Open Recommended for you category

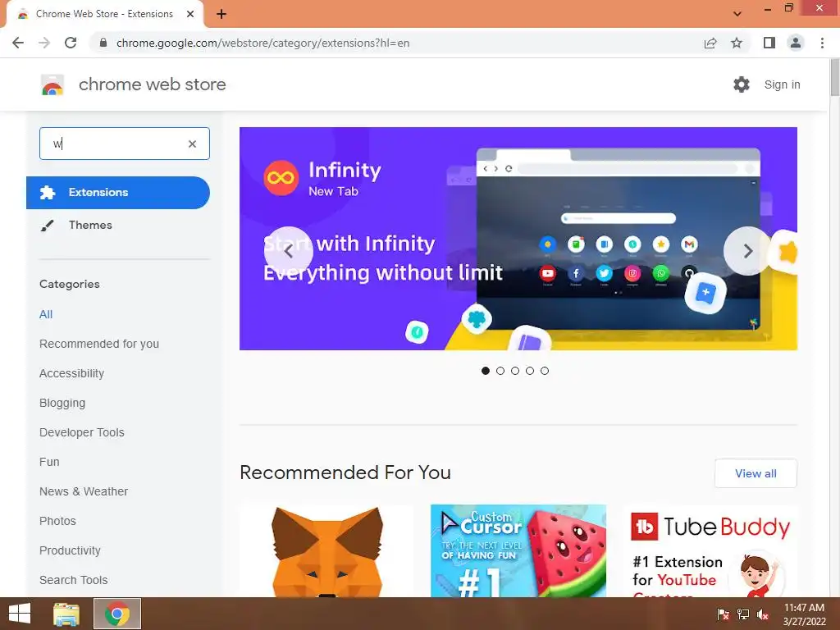[99, 344]
